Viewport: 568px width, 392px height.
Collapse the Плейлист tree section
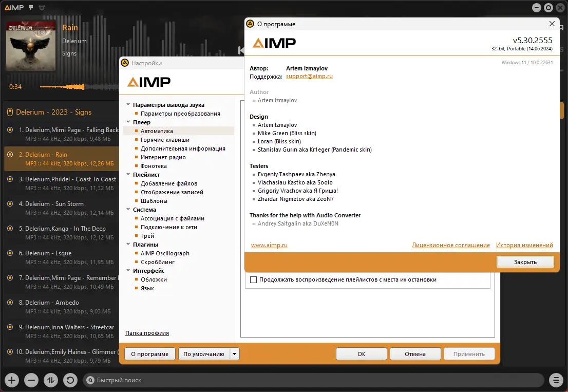(x=128, y=174)
